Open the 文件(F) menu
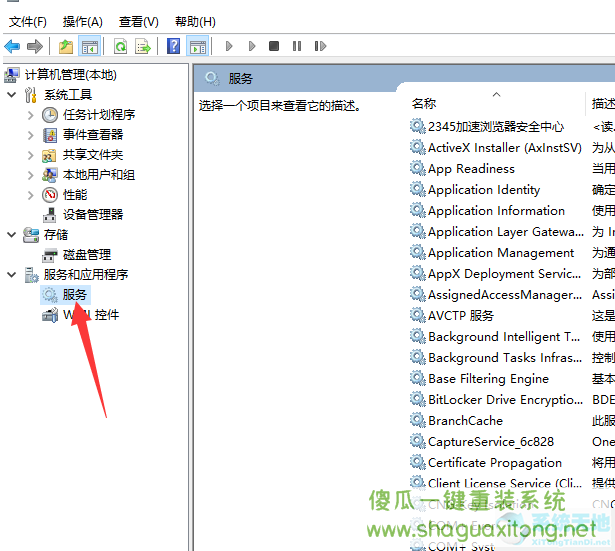The width and height of the screenshot is (615, 551). (28, 22)
